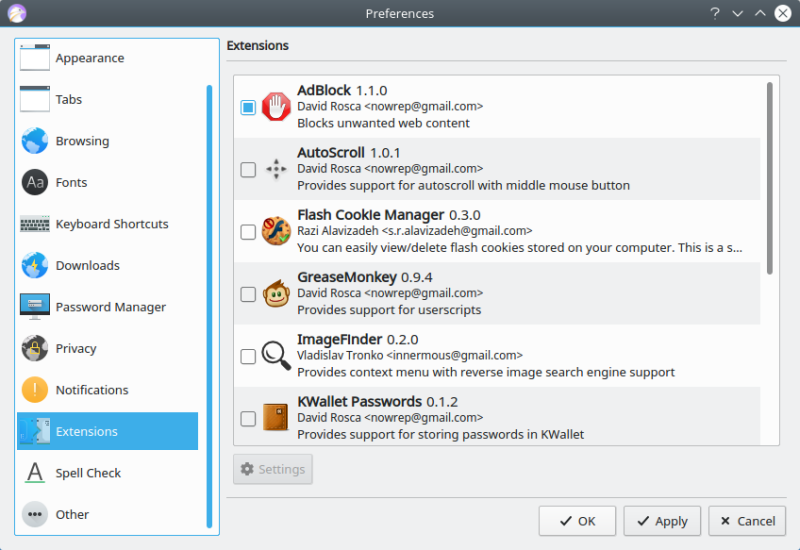Screen dimensions: 800x550
Task: Click the GreaseMonkey monkey icon
Action: tap(276, 294)
